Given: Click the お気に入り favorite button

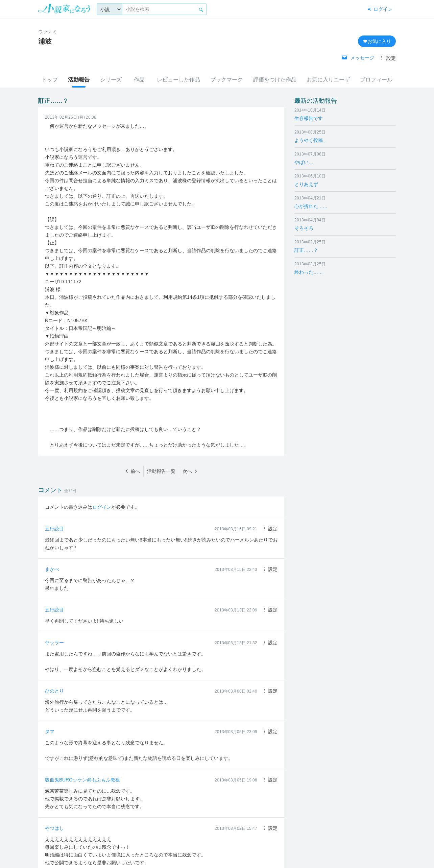Looking at the screenshot, I should 377,41.
